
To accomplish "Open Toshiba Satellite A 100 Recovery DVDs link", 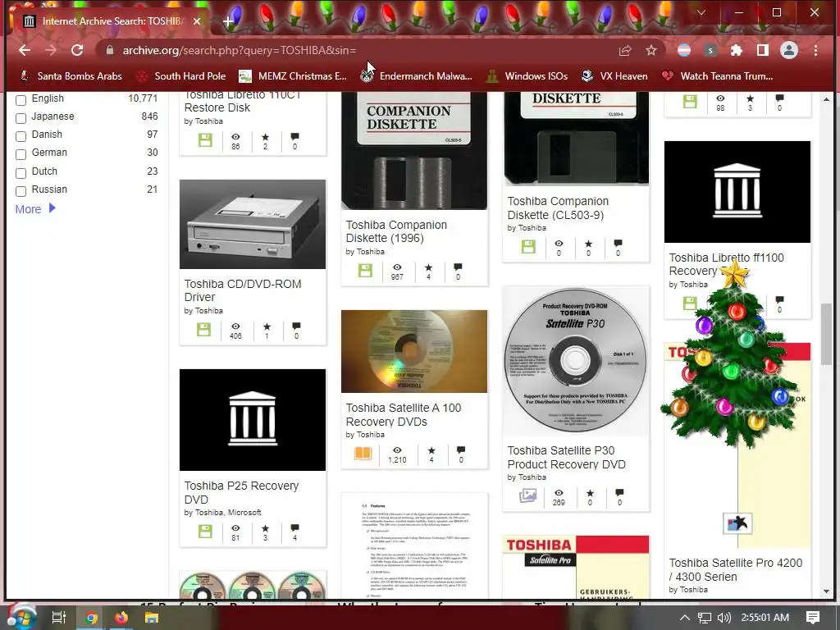I will (404, 414).
